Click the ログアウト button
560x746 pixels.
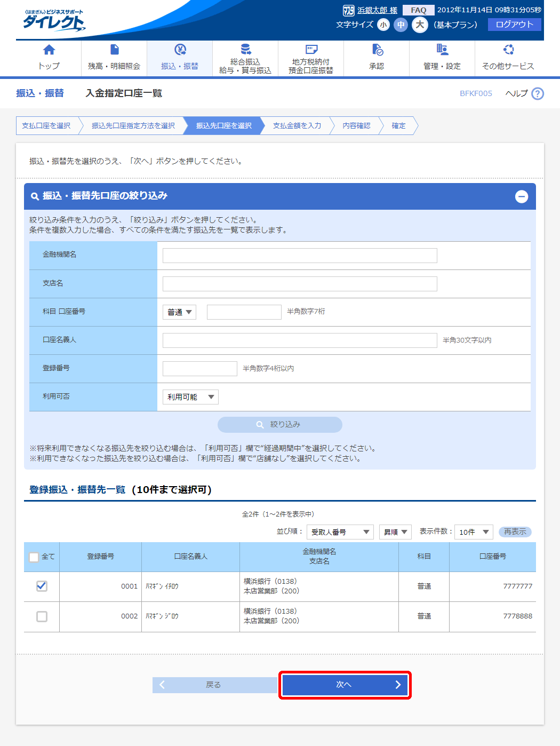tap(514, 25)
